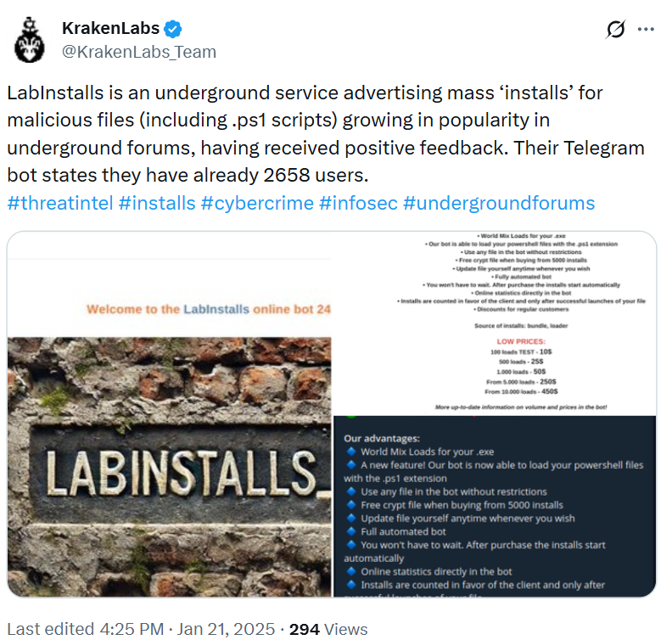Click the Welcome to LabInstalls banner text
Screen dimensions: 672x640
208,309
